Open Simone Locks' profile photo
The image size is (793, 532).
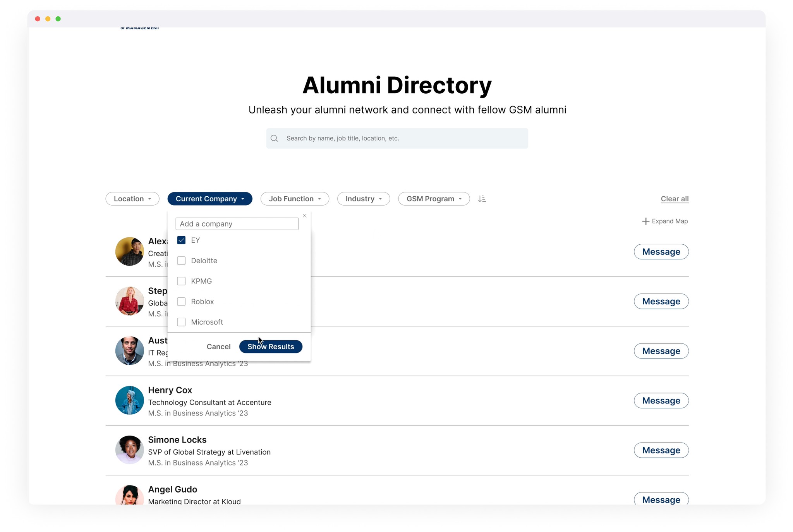point(129,450)
